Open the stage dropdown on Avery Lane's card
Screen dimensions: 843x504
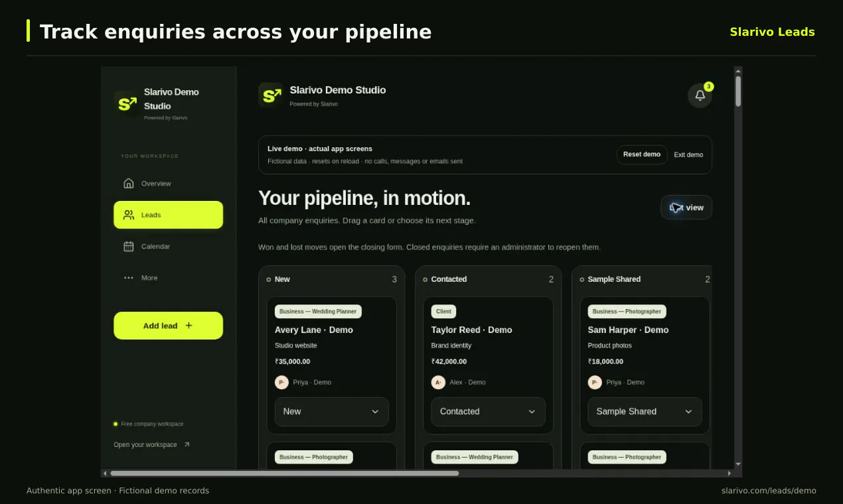click(332, 412)
